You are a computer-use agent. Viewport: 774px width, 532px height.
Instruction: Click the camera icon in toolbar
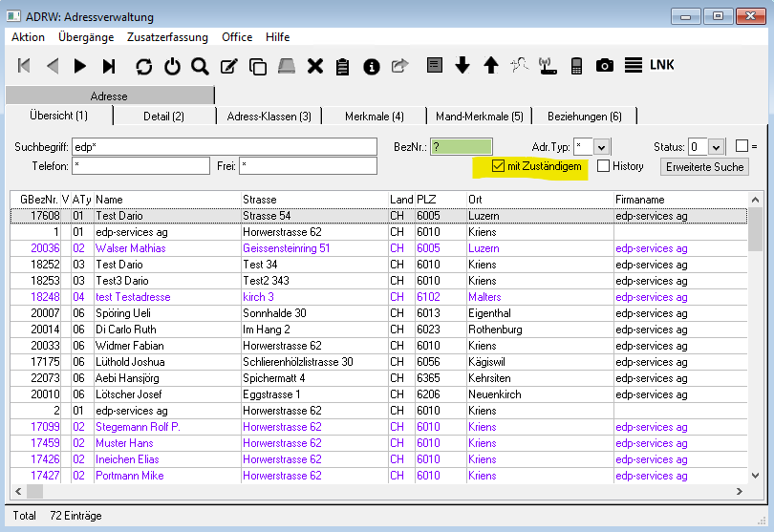(x=604, y=66)
